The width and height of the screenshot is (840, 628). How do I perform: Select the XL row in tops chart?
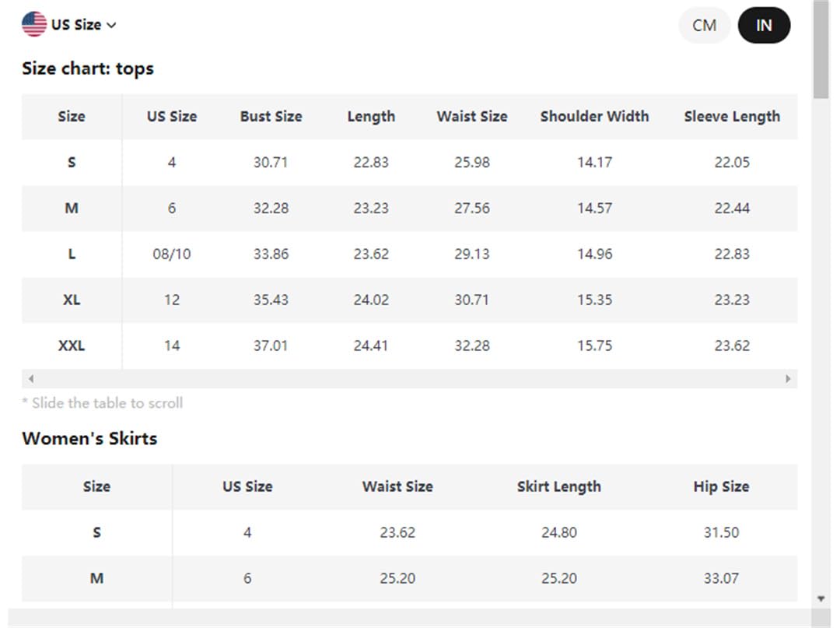point(409,300)
